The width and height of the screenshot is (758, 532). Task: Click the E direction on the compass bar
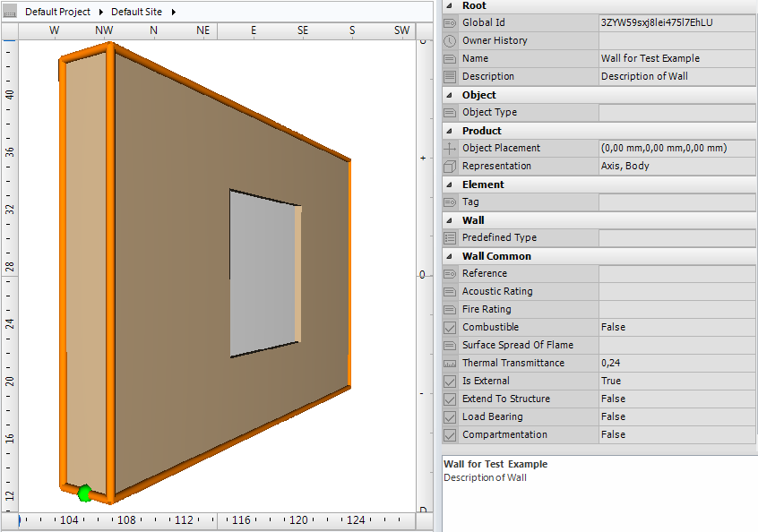[x=254, y=30]
